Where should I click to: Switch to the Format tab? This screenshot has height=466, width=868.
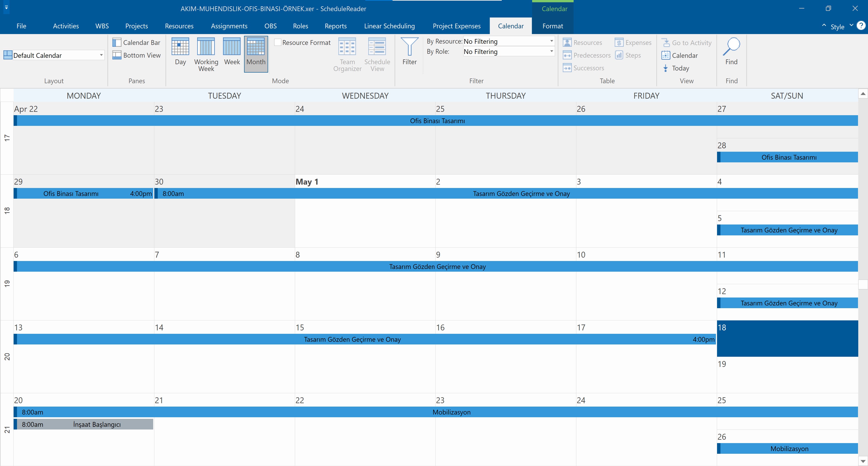[553, 26]
